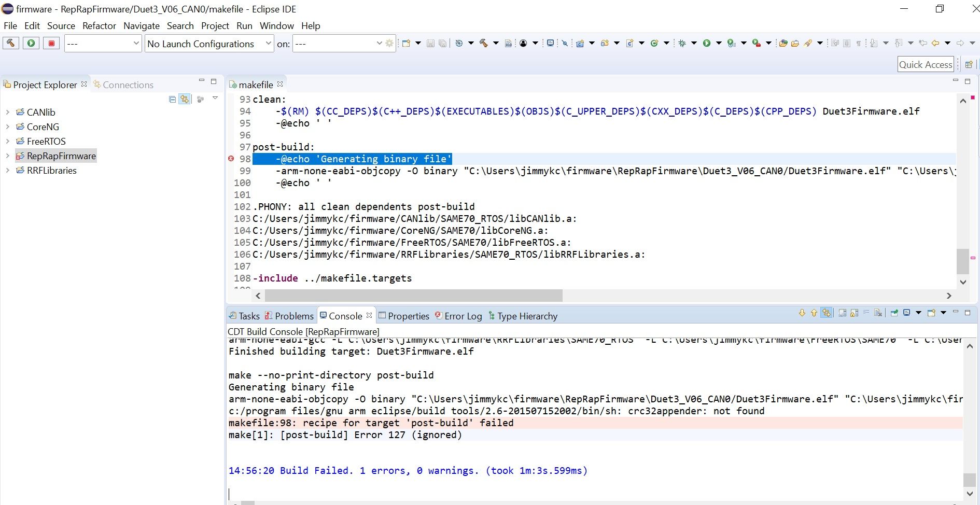Toggle Skip All Breakpoints toolbar icon
This screenshot has width=980, height=505.
565,44
